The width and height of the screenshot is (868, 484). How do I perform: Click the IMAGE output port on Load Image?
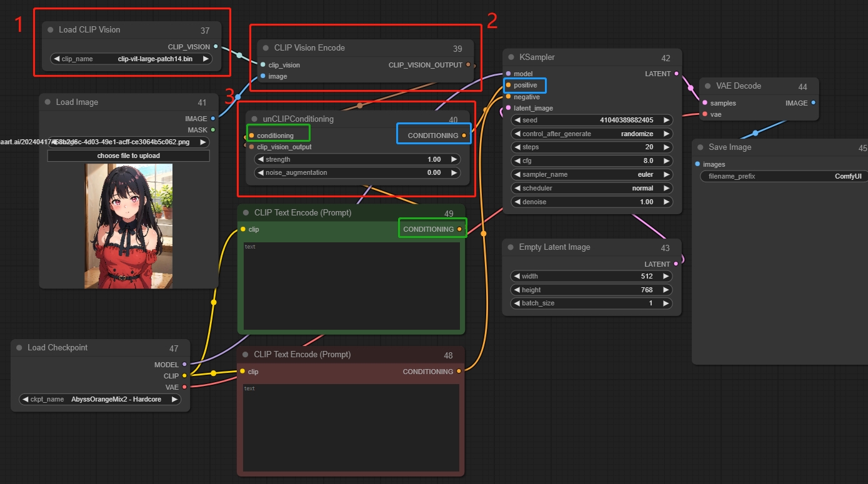click(x=213, y=119)
